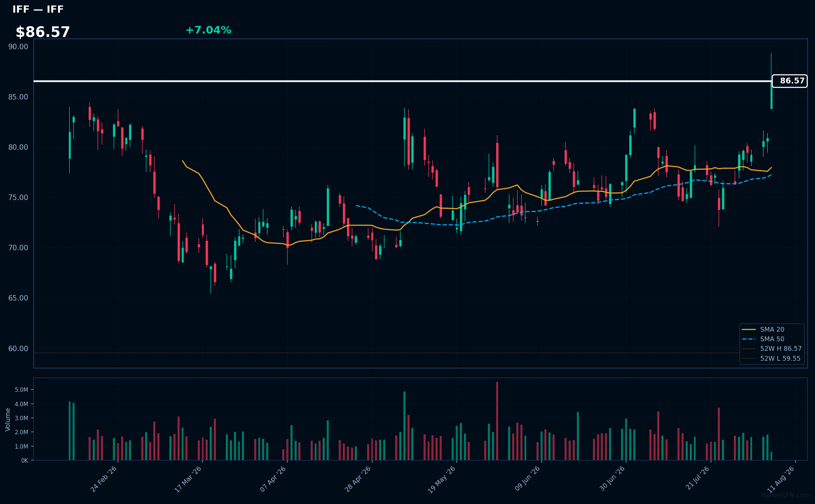
Task: Click the 60.00 price axis label
Action: coord(18,349)
